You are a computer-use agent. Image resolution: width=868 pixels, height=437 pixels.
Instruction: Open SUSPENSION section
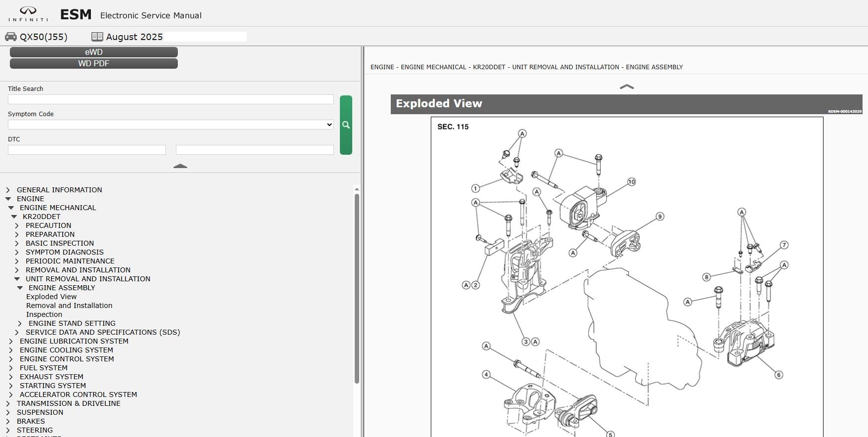(40, 412)
